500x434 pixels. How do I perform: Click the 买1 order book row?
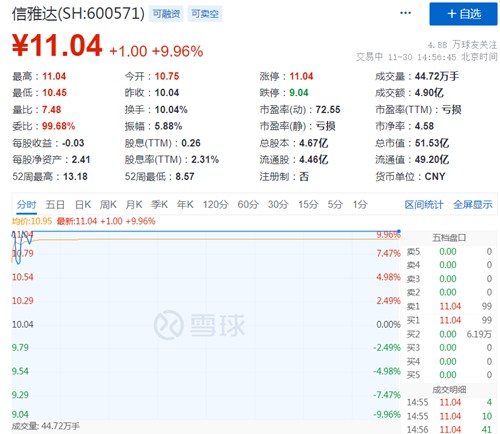[x=449, y=320]
